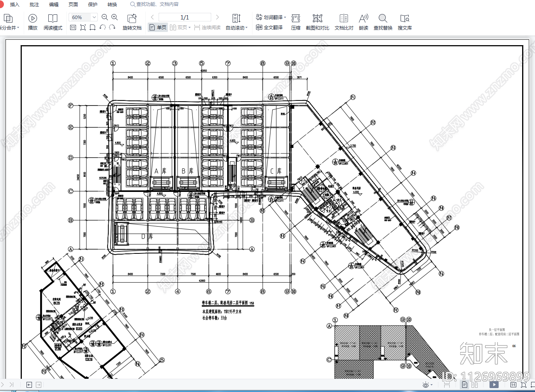Click 旋转文档 rotate document button

pos(132,22)
